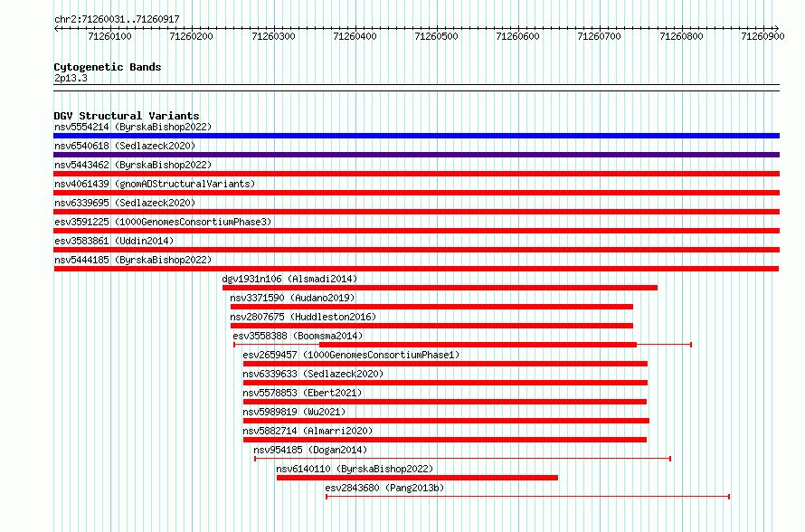The image size is (805, 532).
Task: Click ruler position 71260900
Action: [762, 36]
